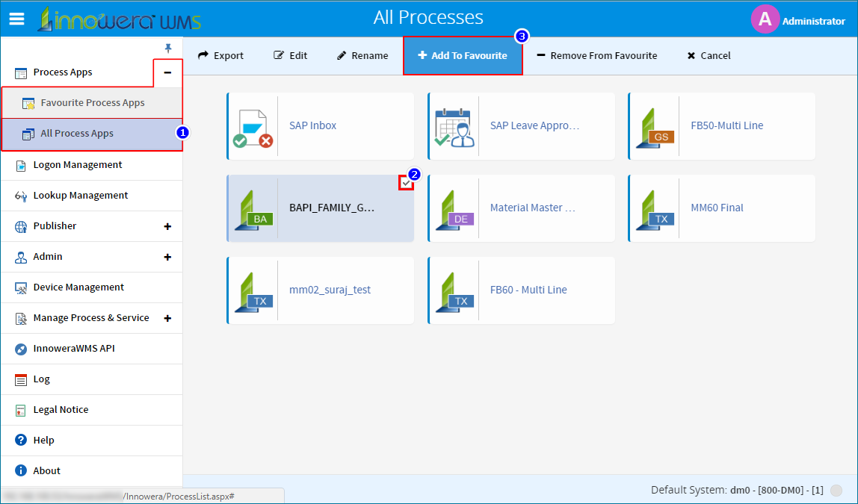Click the Innowera WMS logo

[x=120, y=19]
